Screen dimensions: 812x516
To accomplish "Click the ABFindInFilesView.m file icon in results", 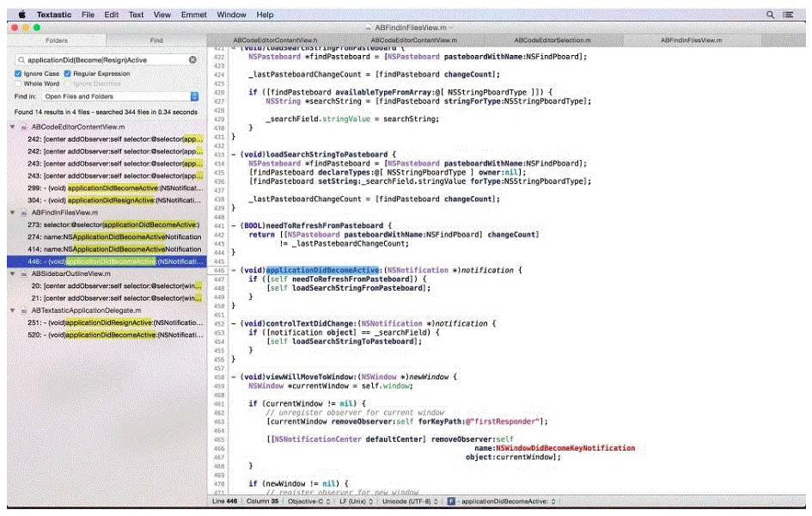I will pyautogui.click(x=24, y=212).
